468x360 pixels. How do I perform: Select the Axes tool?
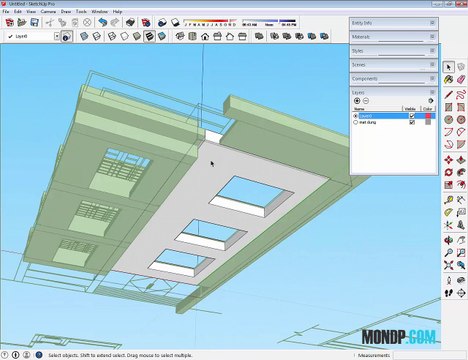click(449, 225)
